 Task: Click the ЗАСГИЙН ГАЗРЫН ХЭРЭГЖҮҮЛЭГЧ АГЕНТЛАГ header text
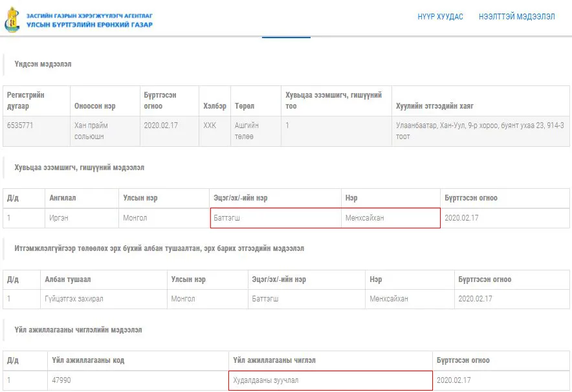(x=89, y=16)
